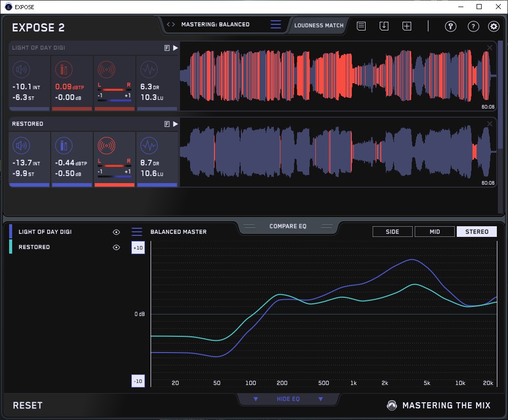Toggle visibility of Restored EQ curve
Image resolution: width=508 pixels, height=420 pixels.
click(117, 247)
